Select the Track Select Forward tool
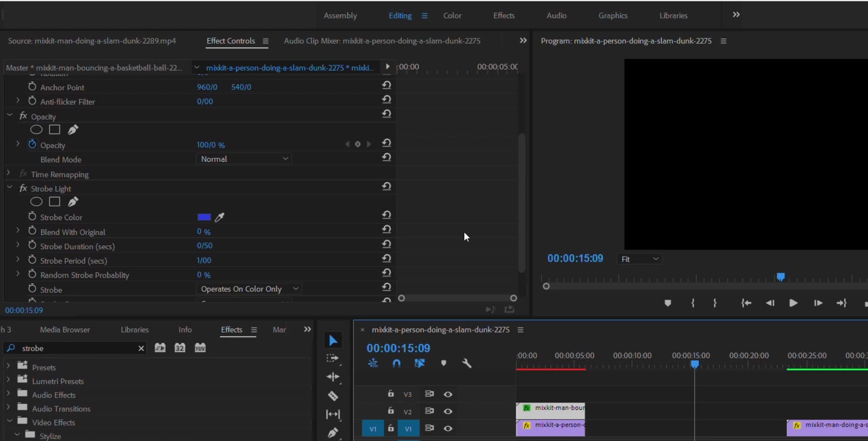 coord(333,358)
